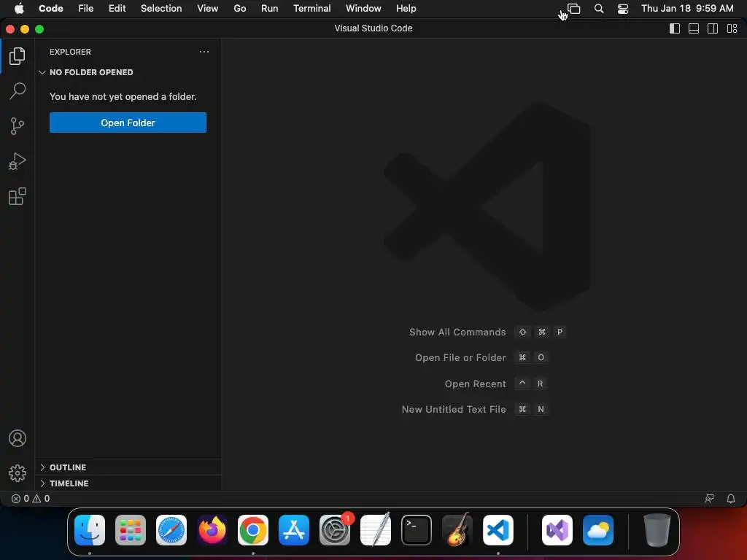Image resolution: width=747 pixels, height=560 pixels.
Task: Open the View menu
Action: (208, 9)
